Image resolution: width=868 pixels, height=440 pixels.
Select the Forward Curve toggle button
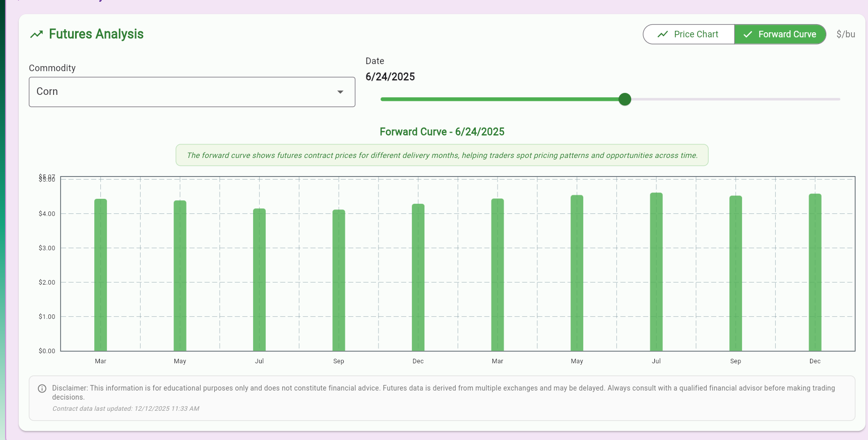pos(780,34)
